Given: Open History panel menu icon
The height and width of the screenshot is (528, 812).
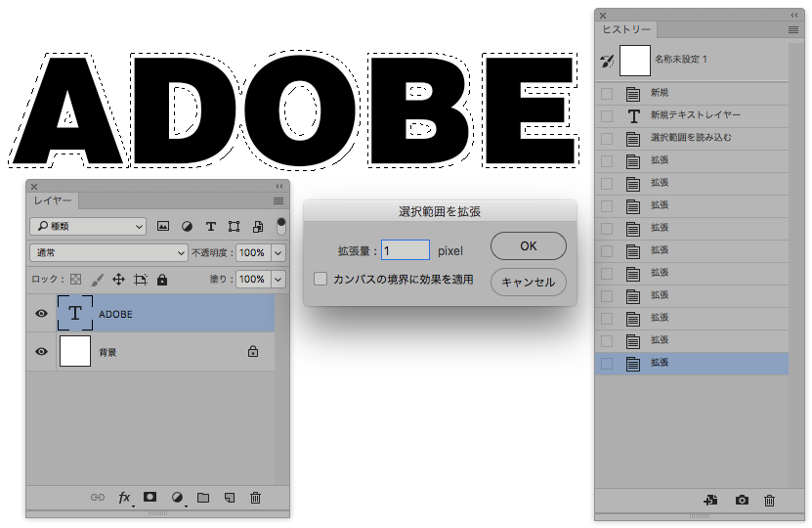Looking at the screenshot, I should coord(792,30).
